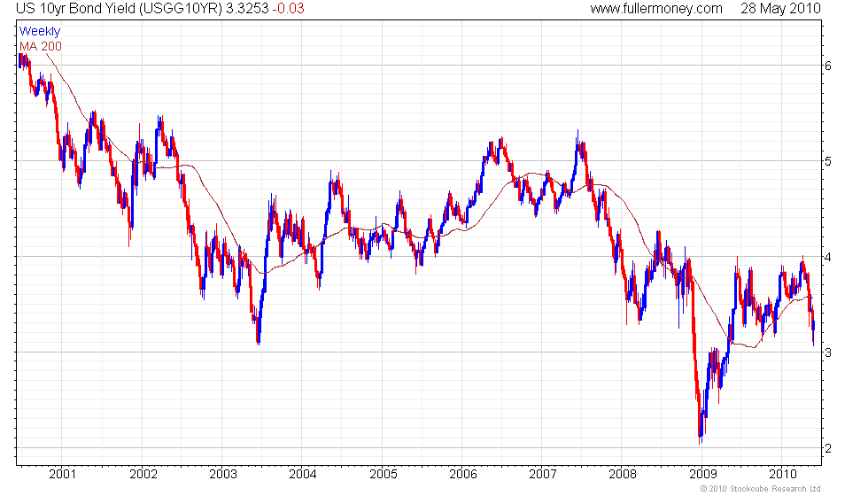This screenshot has height=496, width=868.
Task: Click the red change value -0.03
Action: click(x=288, y=9)
